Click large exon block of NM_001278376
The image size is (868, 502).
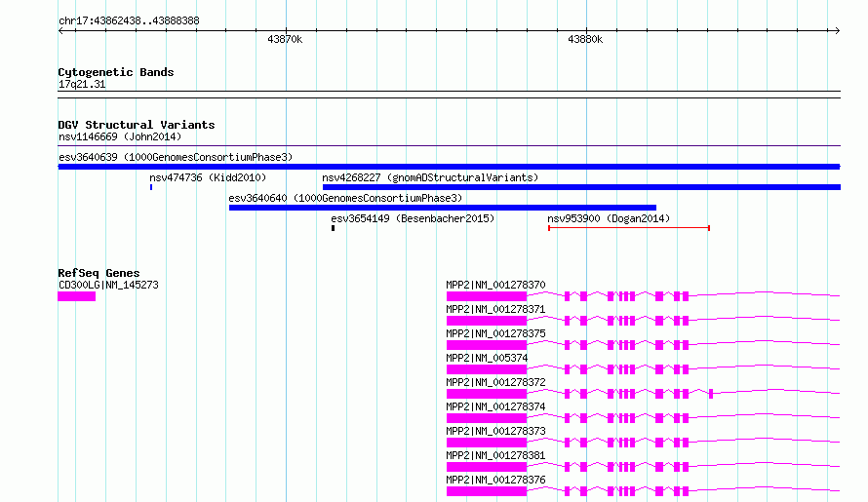(x=487, y=491)
